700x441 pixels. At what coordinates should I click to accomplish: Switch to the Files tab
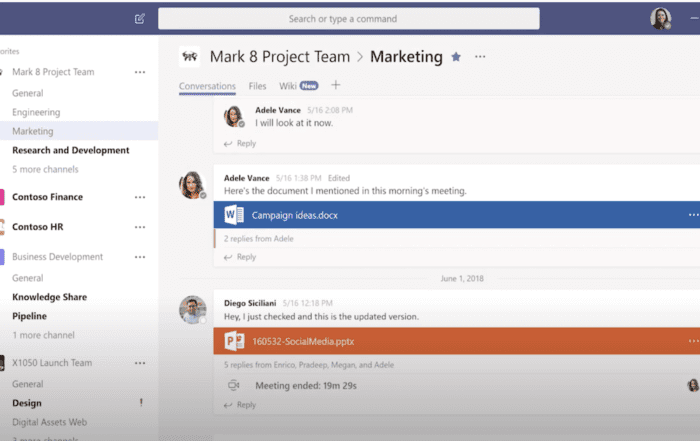[257, 86]
